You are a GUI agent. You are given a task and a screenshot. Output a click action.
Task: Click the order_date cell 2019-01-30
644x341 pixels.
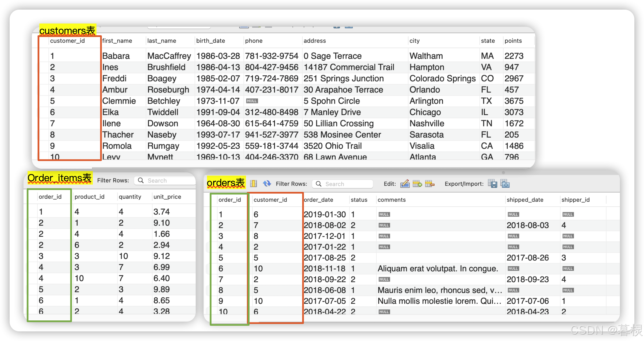click(325, 214)
